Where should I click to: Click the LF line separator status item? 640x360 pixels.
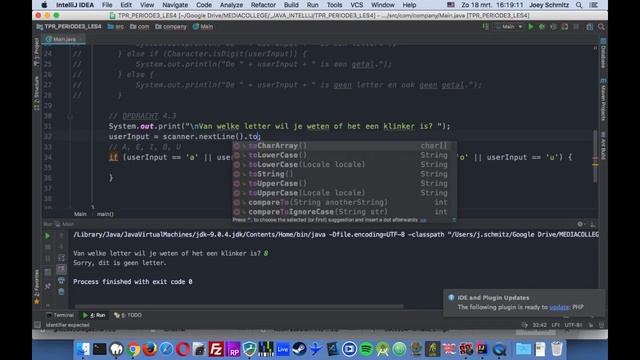click(x=556, y=325)
